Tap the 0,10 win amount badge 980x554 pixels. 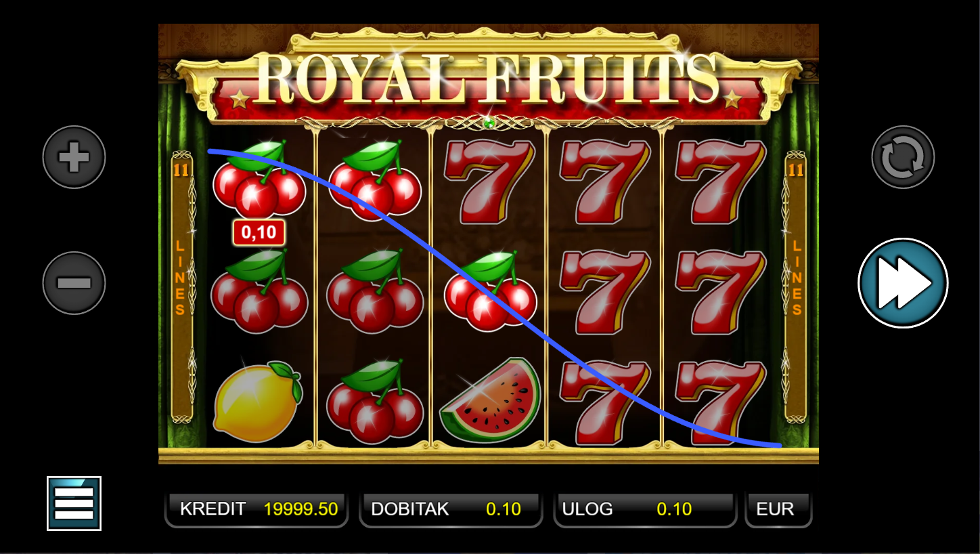pos(259,232)
